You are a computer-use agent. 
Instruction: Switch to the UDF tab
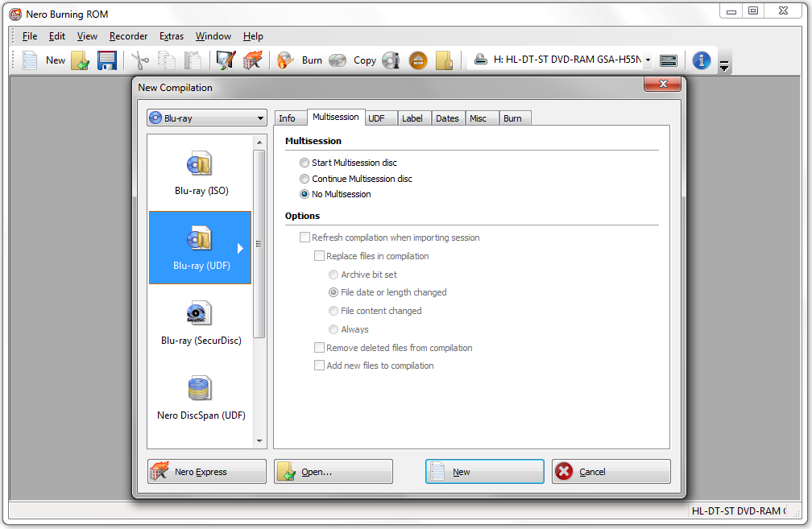click(376, 118)
